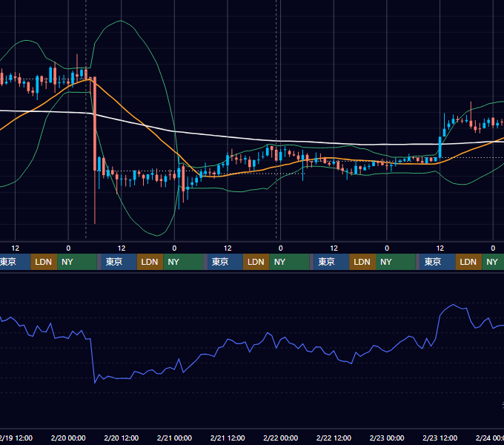The image size is (504, 445).
Task: Select the 2/21 00:00 date label
Action: [x=174, y=438]
